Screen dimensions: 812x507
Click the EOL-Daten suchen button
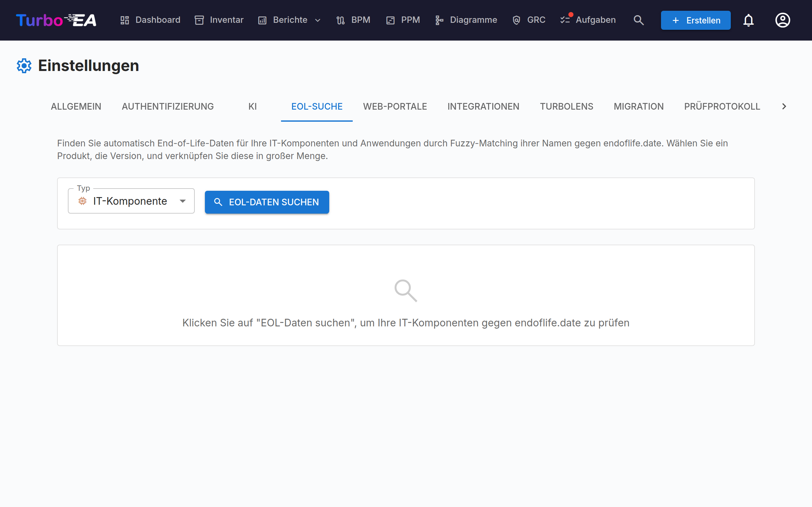pos(267,202)
